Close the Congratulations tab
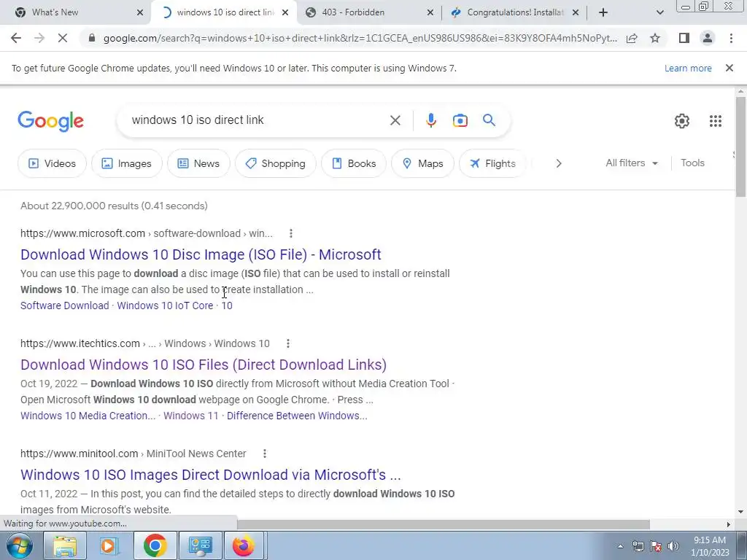The width and height of the screenshot is (747, 560). pos(575,13)
